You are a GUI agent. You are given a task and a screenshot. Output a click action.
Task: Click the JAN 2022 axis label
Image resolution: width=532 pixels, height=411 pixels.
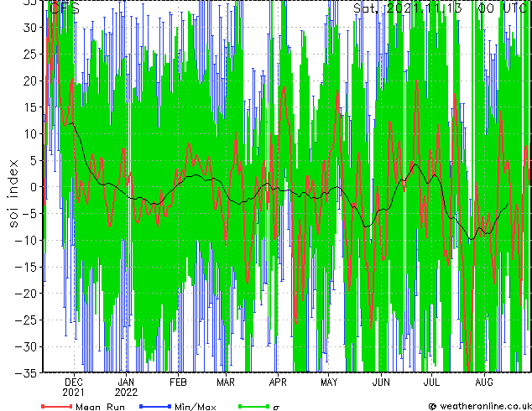pyautogui.click(x=126, y=388)
